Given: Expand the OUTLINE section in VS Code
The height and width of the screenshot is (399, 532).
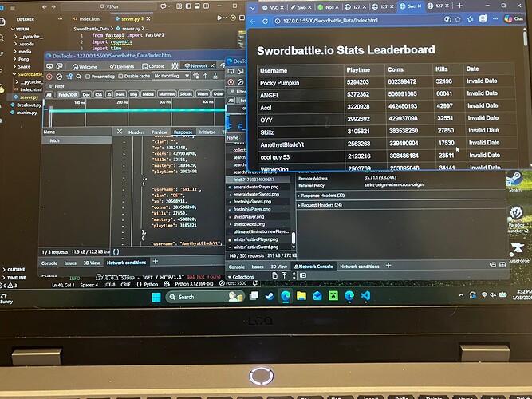Looking at the screenshot, I should [x=14, y=269].
